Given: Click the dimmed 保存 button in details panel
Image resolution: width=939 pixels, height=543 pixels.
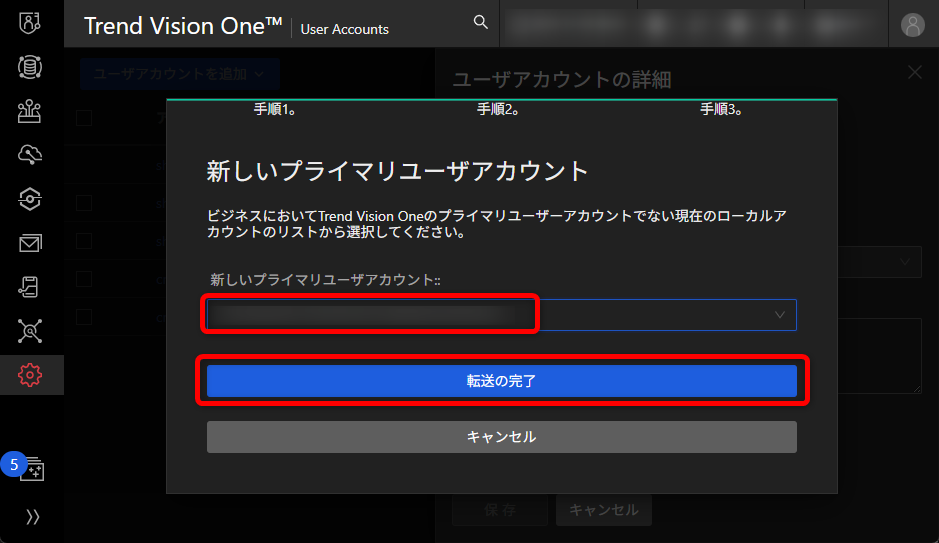Looking at the screenshot, I should 500,510.
